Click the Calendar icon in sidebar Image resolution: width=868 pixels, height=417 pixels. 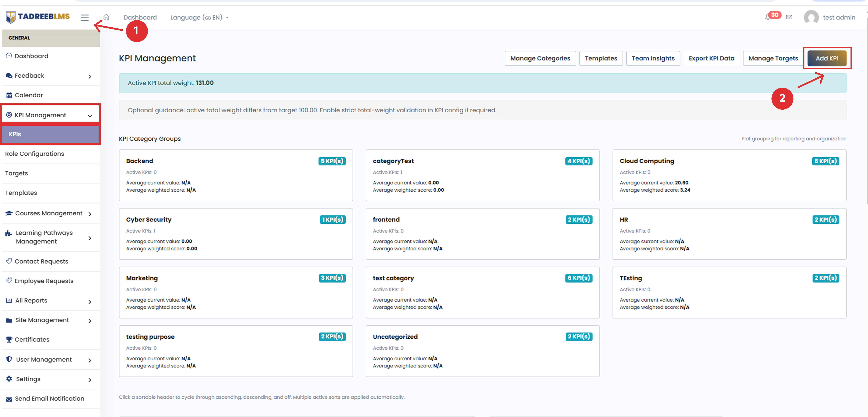9,95
